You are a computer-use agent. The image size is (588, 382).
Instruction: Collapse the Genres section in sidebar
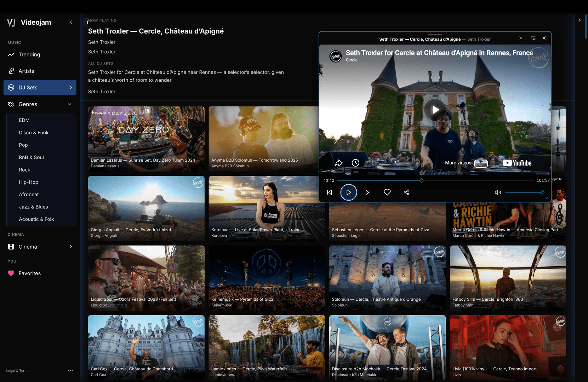click(x=69, y=104)
